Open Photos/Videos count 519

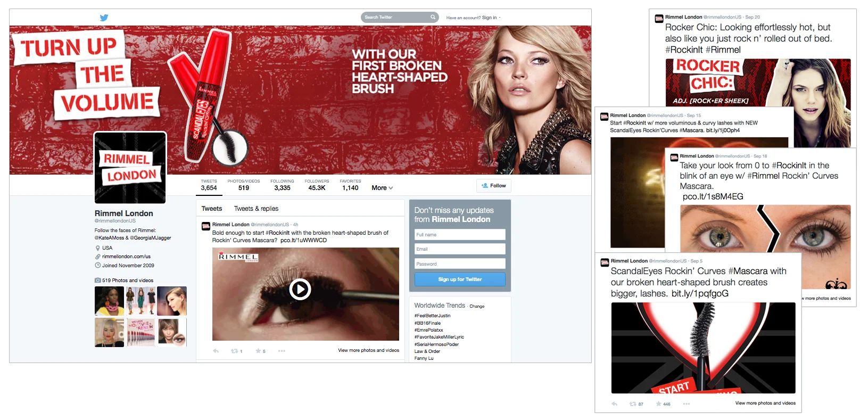tap(244, 185)
